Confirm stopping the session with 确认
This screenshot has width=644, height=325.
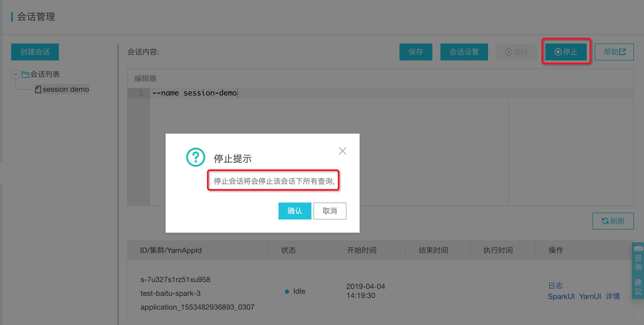[295, 211]
